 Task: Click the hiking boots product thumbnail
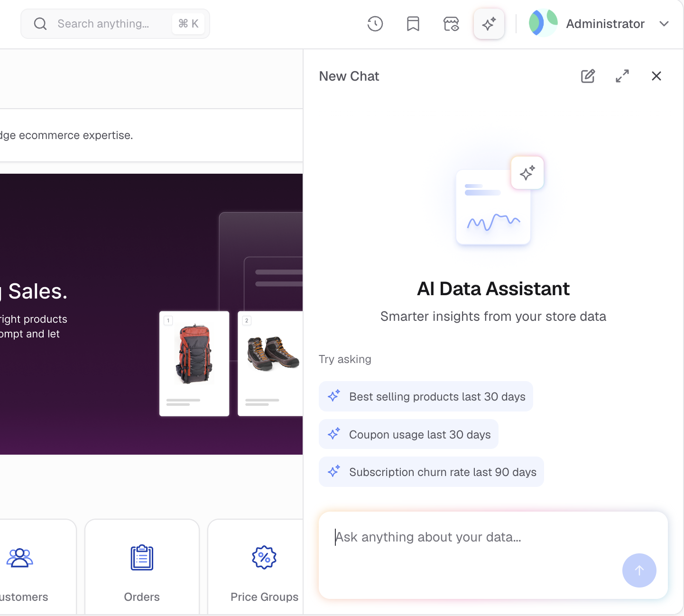[270, 364]
